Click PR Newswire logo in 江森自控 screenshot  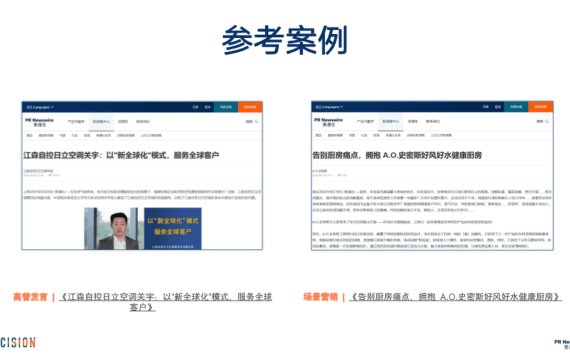point(39,122)
